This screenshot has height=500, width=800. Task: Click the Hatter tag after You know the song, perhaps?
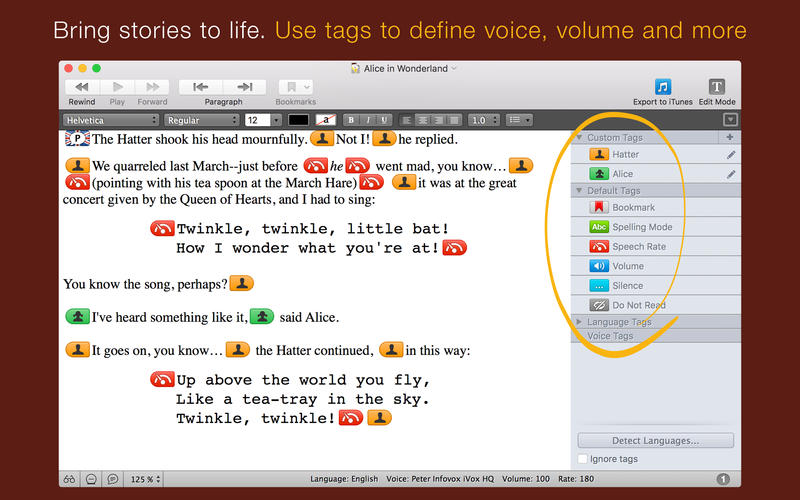[242, 283]
